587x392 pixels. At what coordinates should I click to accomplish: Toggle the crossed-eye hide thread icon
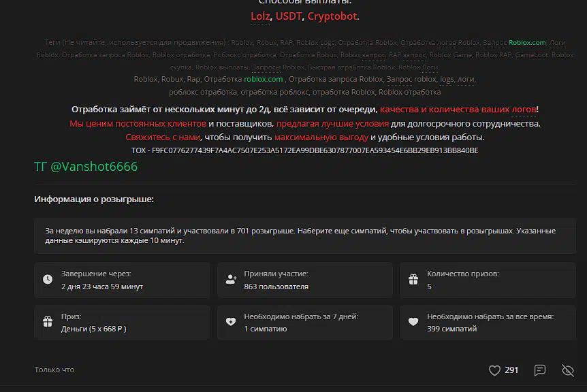(x=567, y=370)
